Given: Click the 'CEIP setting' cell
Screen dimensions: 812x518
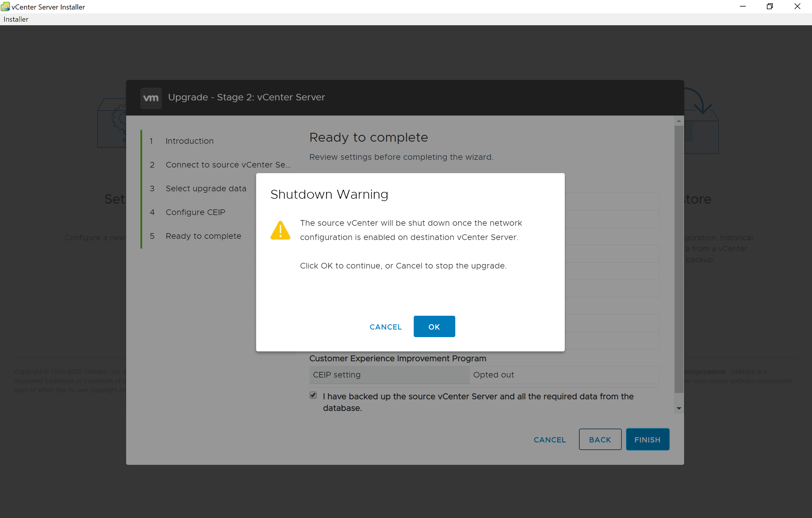Looking at the screenshot, I should [389, 375].
